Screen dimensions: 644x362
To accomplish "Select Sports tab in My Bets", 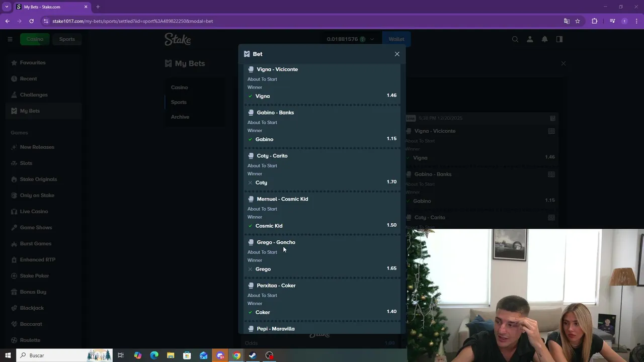I will (179, 102).
